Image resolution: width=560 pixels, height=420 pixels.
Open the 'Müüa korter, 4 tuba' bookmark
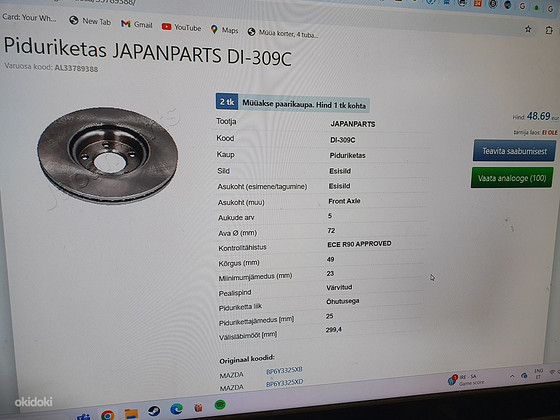coord(283,33)
